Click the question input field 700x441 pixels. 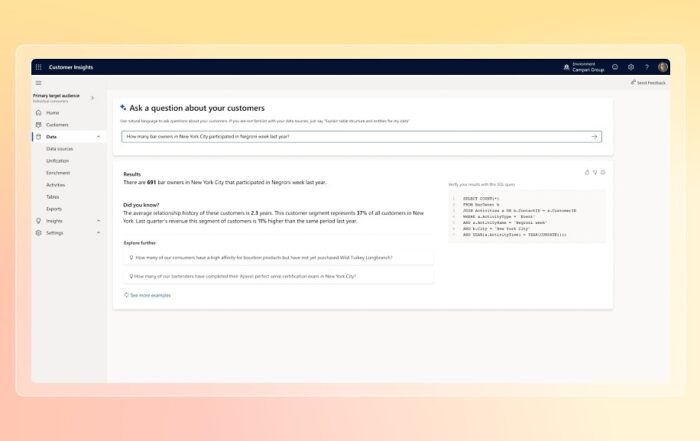(x=362, y=137)
